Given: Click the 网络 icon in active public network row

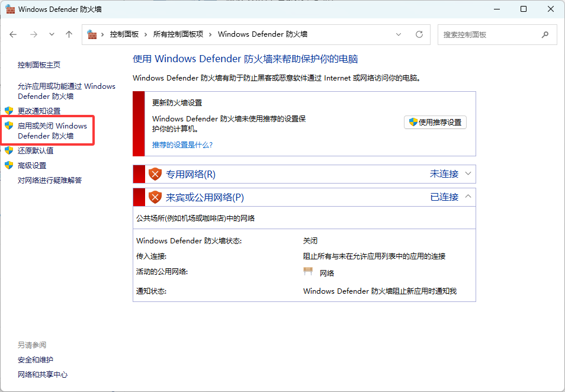Looking at the screenshot, I should tap(308, 271).
